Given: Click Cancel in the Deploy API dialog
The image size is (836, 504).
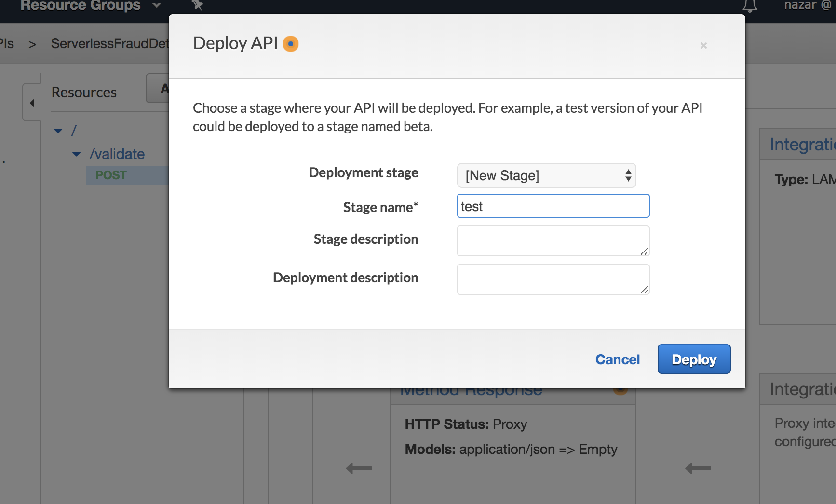Looking at the screenshot, I should click(617, 359).
